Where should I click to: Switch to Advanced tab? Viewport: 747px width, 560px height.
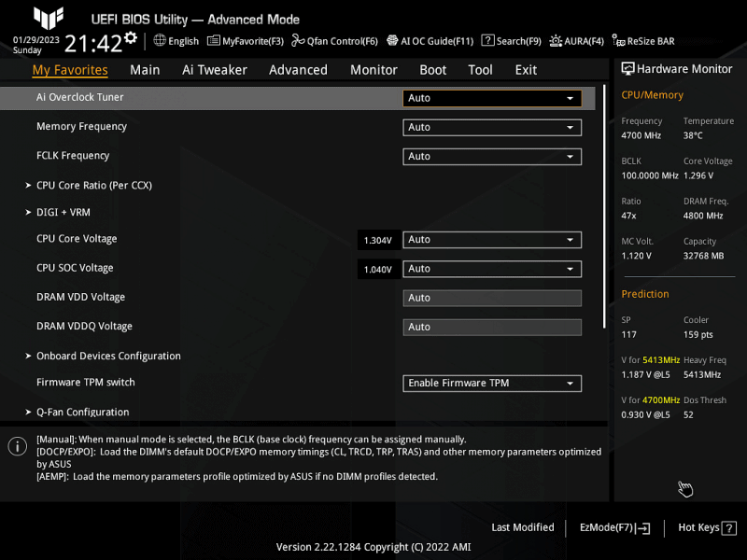pyautogui.click(x=298, y=70)
